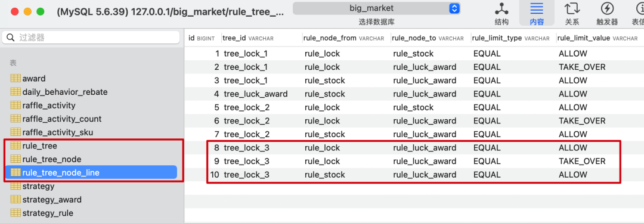Open the Structure view icon

[501, 8]
